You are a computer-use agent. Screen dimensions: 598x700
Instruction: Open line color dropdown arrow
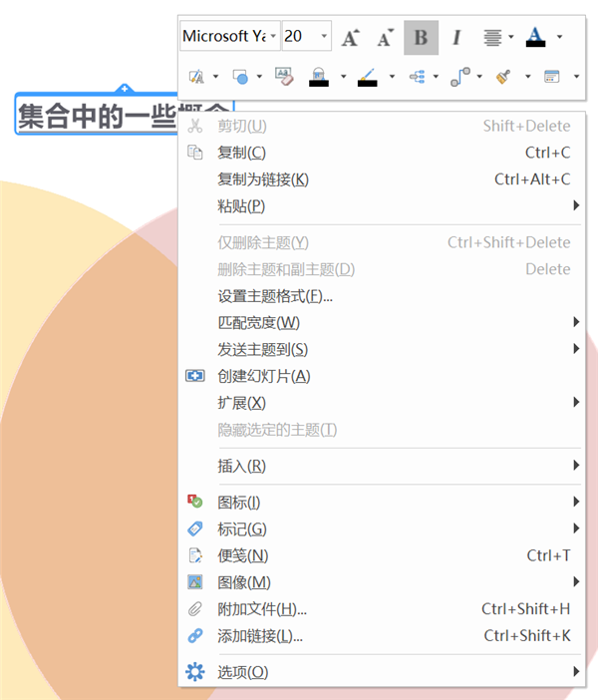pos(393,77)
